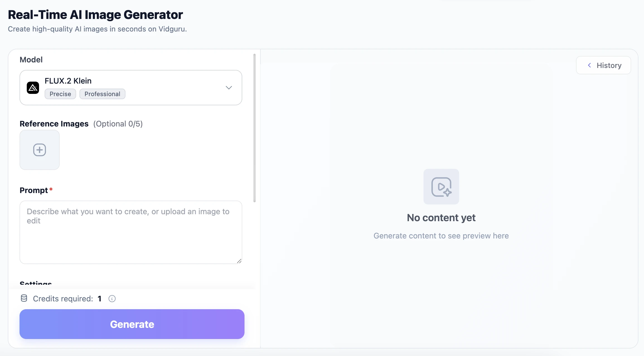Image resolution: width=644 pixels, height=356 pixels.
Task: Expand the model dropdown chevron
Action: coord(229,88)
